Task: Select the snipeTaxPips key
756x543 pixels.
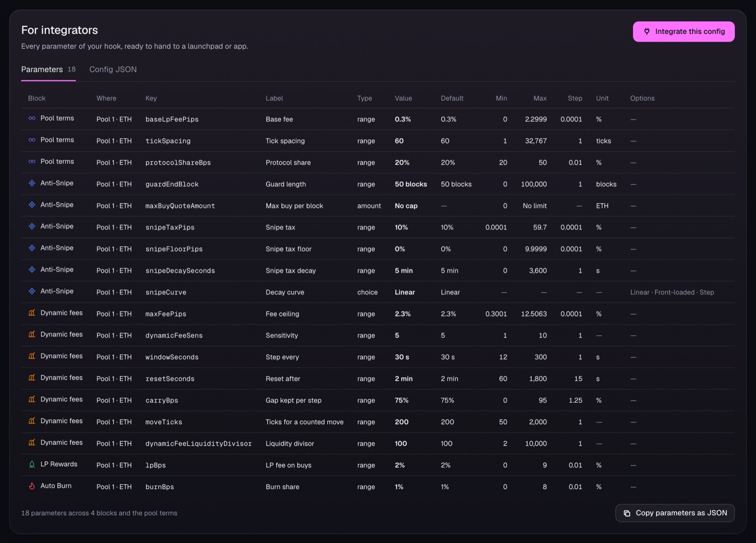Action: [x=170, y=227]
